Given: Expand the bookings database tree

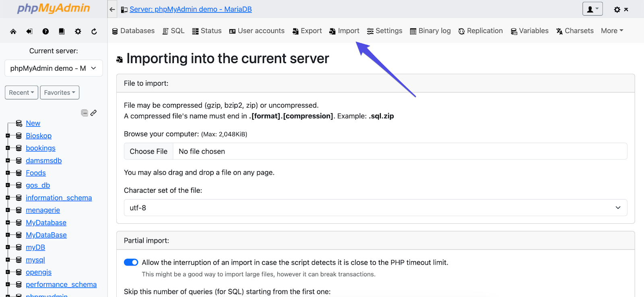Looking at the screenshot, I should (x=8, y=148).
